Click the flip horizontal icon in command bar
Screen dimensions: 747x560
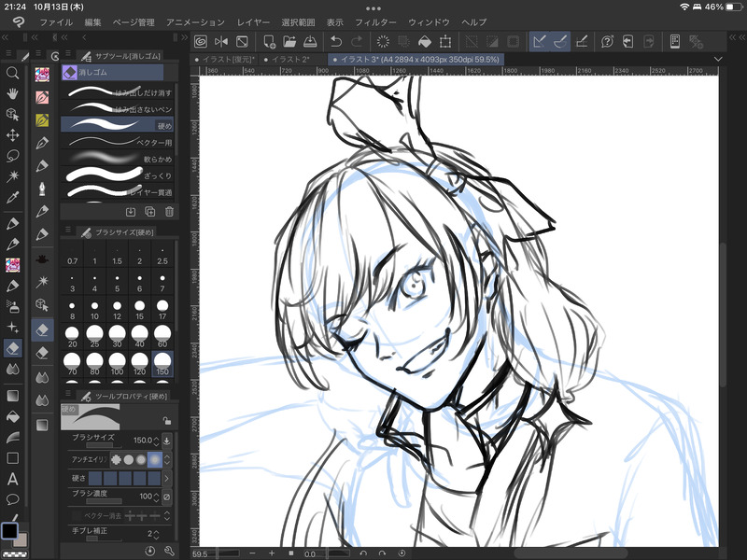click(221, 42)
